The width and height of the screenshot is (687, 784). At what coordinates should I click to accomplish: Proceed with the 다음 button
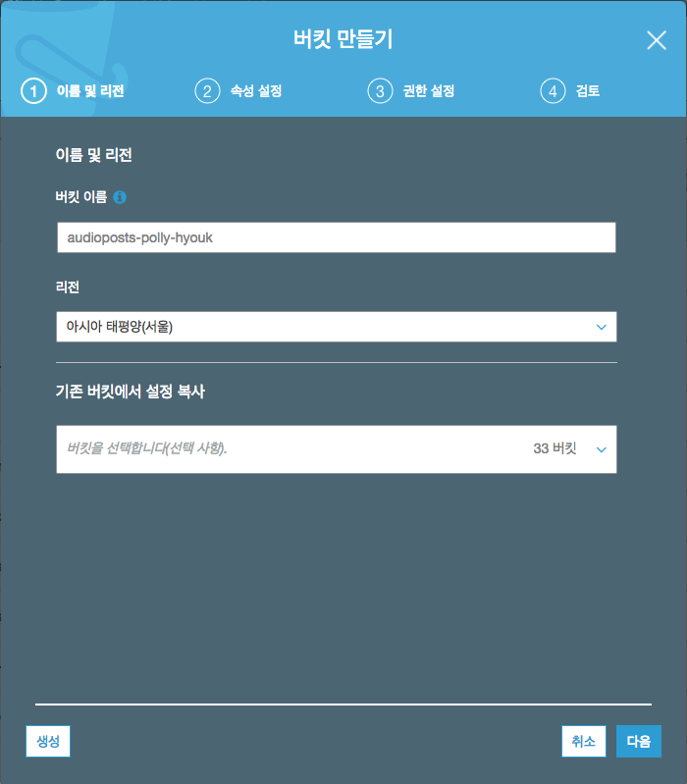click(639, 741)
